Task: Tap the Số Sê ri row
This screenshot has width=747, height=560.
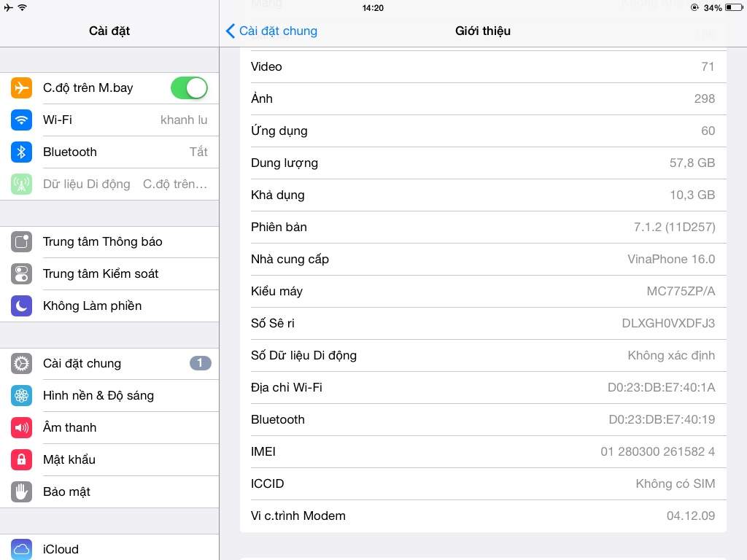Action: pos(483,323)
